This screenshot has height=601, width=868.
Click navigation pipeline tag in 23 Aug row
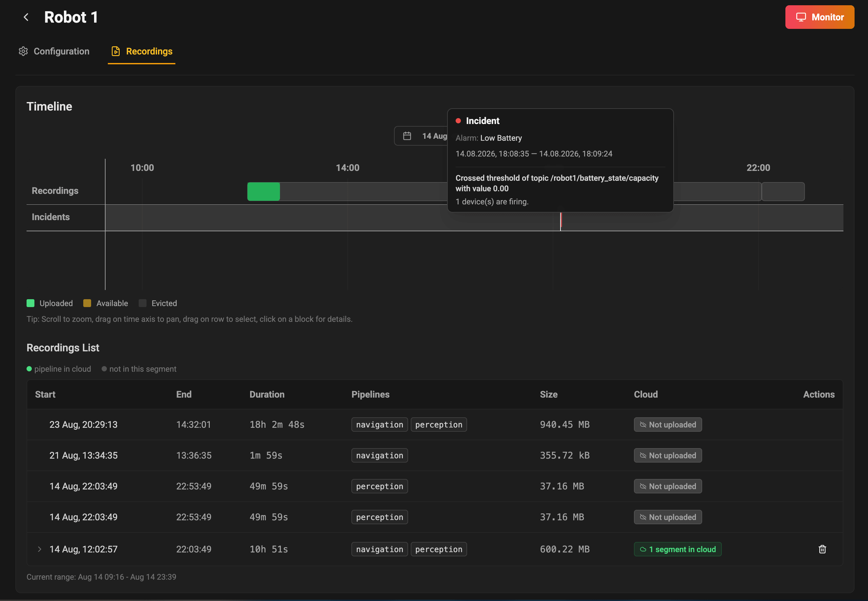tap(379, 425)
